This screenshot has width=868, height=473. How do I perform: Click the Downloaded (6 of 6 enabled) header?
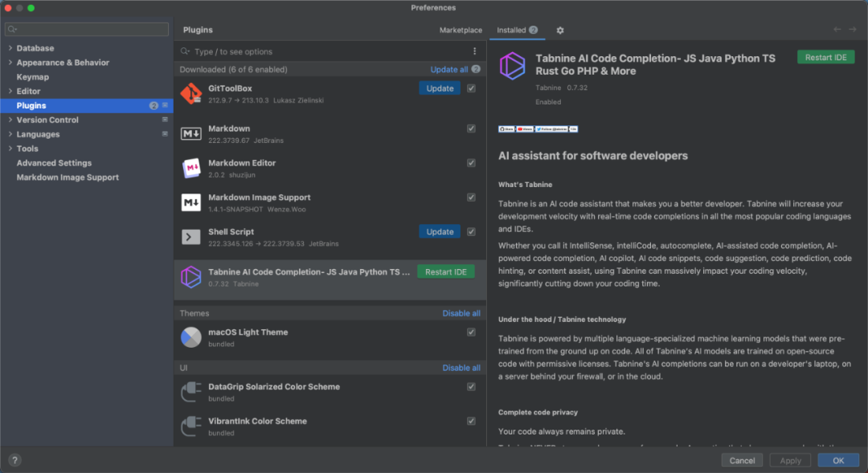pyautogui.click(x=233, y=70)
